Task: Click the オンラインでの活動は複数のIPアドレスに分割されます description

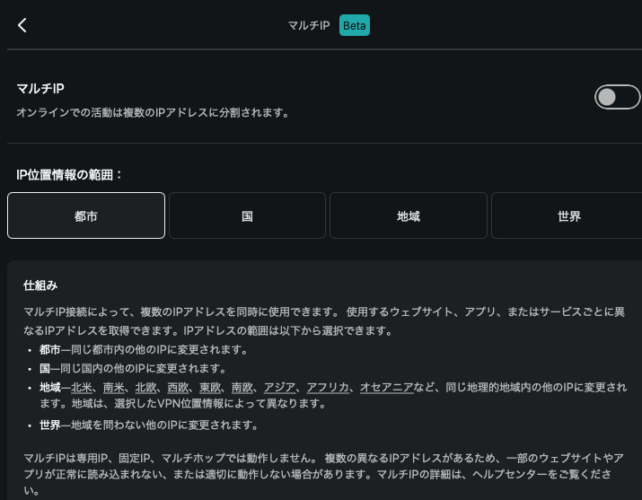Action: click(153, 113)
